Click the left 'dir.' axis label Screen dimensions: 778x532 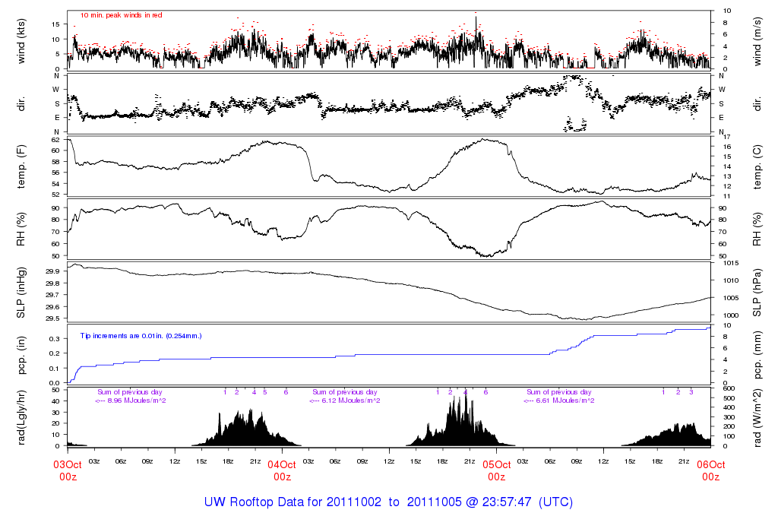click(21, 104)
